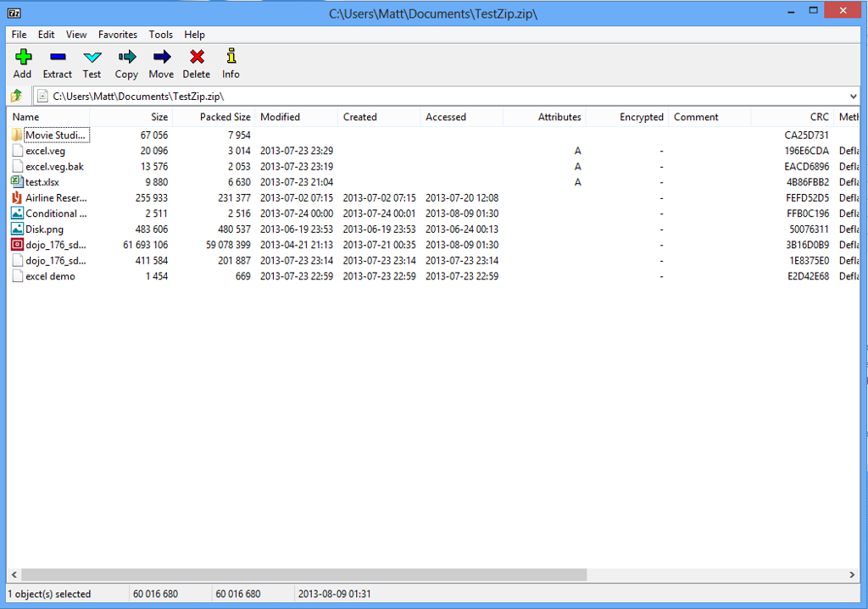Click the green Add plus icon

click(x=23, y=57)
